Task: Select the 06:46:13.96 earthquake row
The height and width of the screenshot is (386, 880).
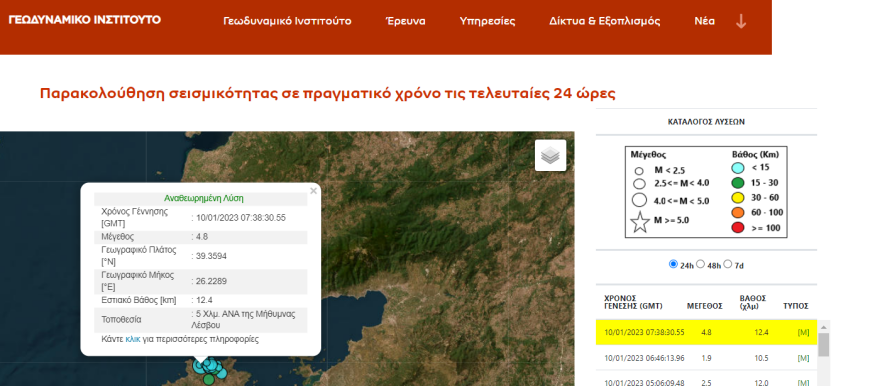Action: (707, 358)
